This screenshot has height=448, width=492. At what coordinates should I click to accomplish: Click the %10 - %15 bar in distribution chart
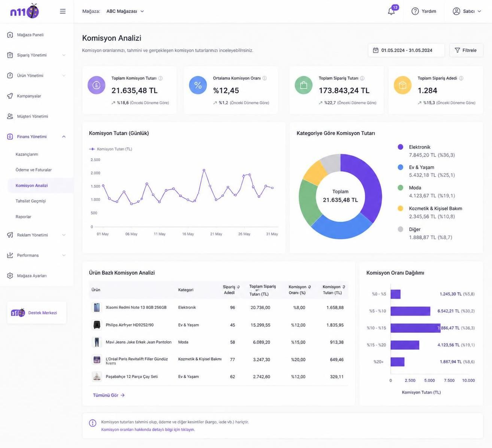click(x=416, y=328)
